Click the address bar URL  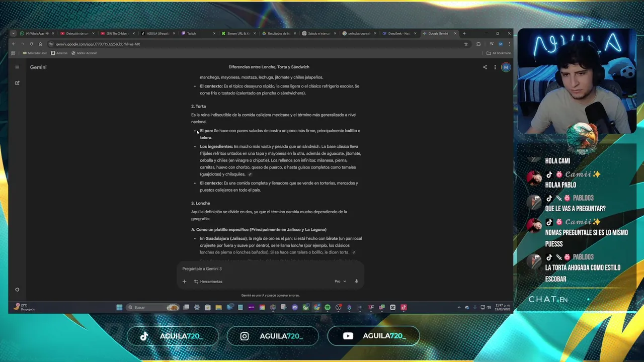coord(98,44)
